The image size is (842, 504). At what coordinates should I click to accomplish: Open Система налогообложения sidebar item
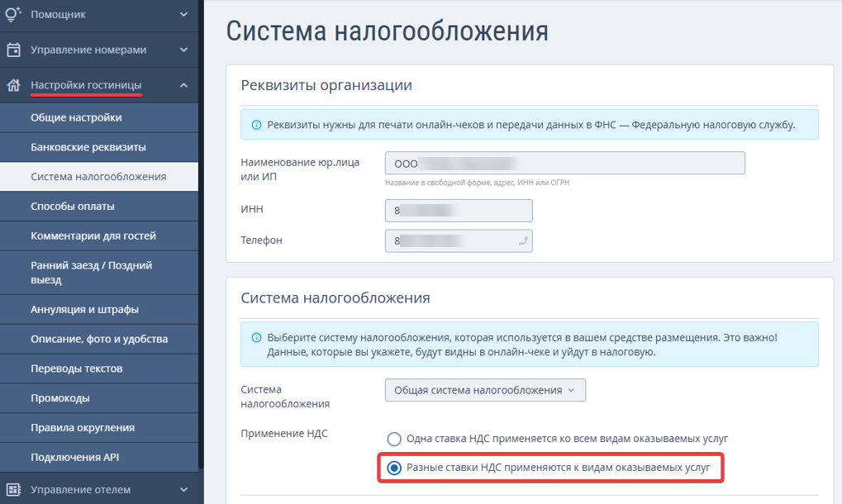click(x=99, y=177)
